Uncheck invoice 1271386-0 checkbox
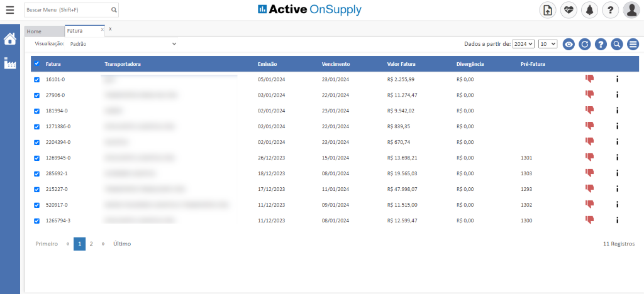The height and width of the screenshot is (294, 644). (x=36, y=127)
